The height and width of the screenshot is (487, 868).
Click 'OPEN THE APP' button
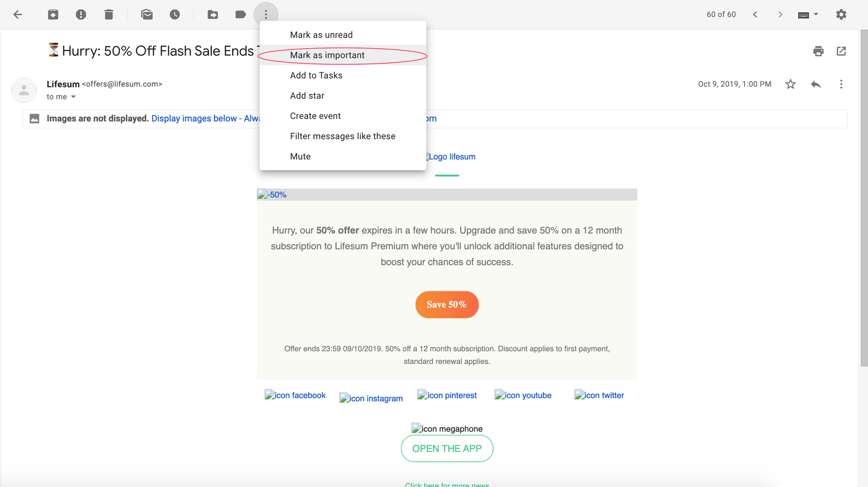447,448
